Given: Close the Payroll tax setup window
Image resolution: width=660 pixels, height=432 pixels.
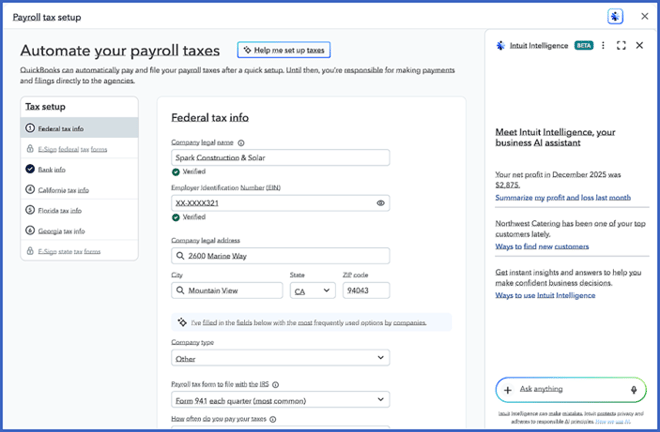Looking at the screenshot, I should pos(644,16).
